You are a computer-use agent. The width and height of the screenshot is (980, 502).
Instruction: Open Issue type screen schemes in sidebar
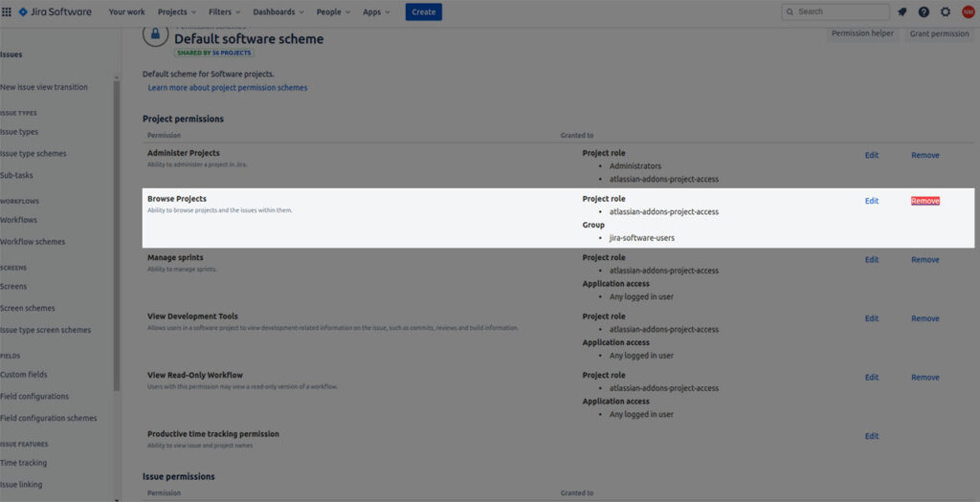click(46, 330)
